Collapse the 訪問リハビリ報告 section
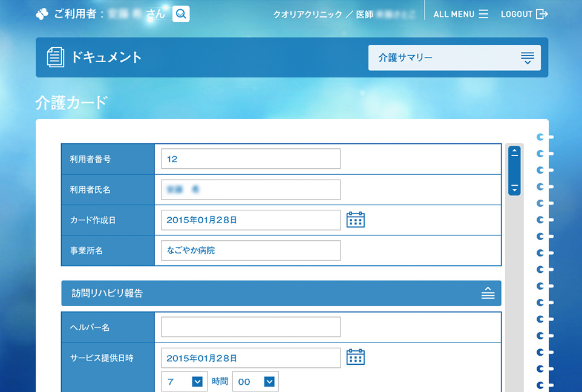The width and height of the screenshot is (582, 392). pos(488,293)
